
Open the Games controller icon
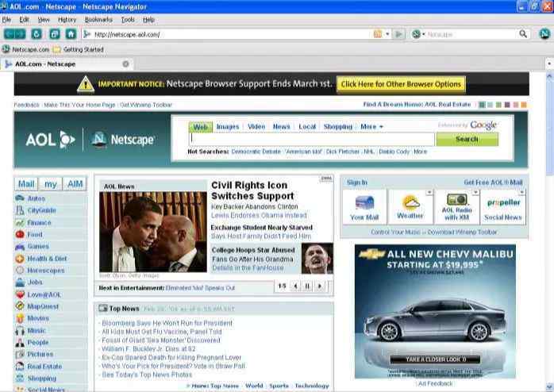pyautogui.click(x=20, y=247)
